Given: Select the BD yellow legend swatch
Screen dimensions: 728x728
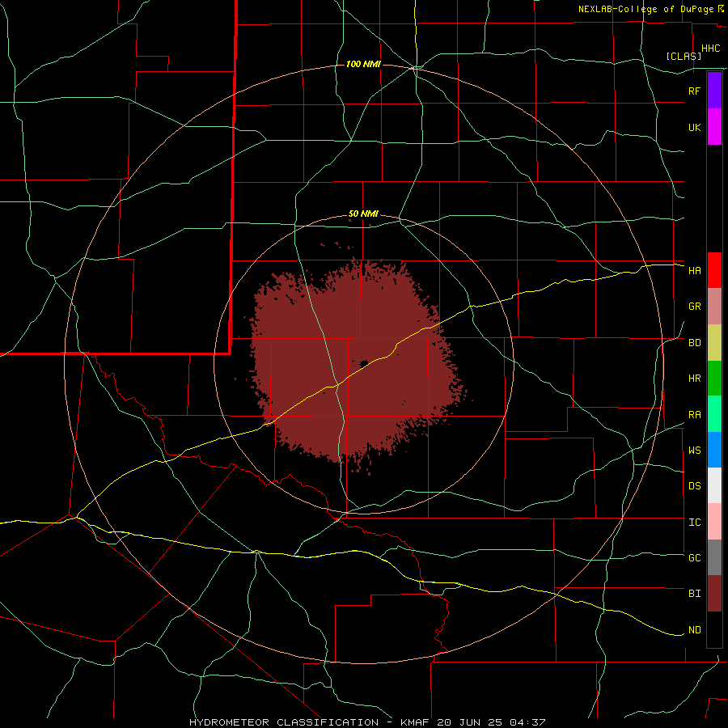Looking at the screenshot, I should (x=714, y=343).
